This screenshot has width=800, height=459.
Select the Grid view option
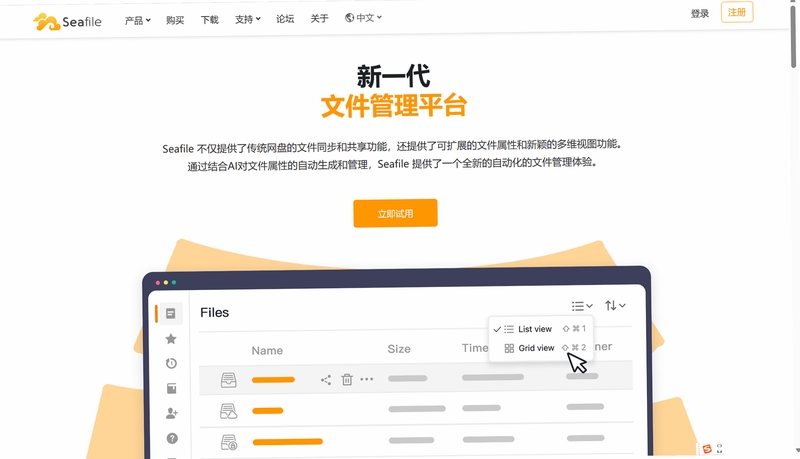[x=540, y=348]
